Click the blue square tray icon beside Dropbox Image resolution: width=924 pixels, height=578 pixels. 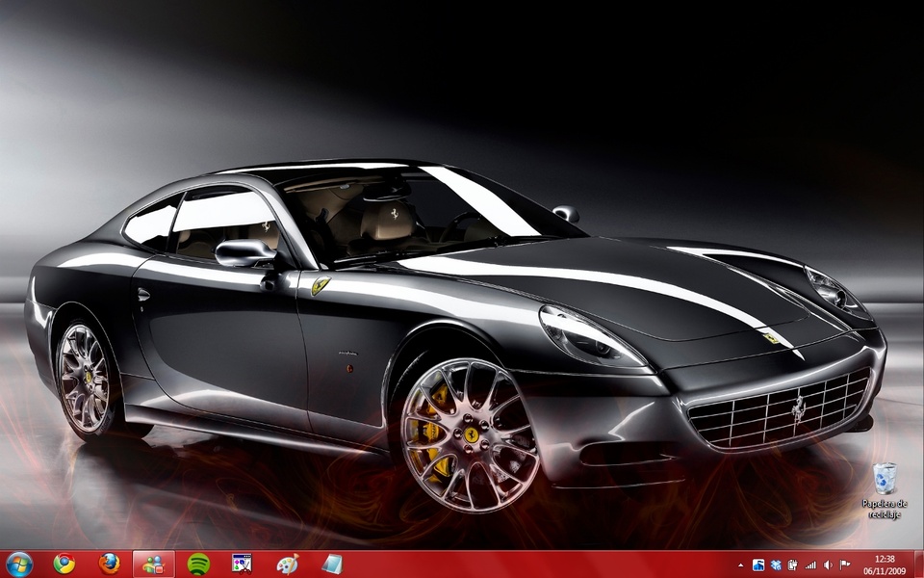pyautogui.click(x=758, y=565)
